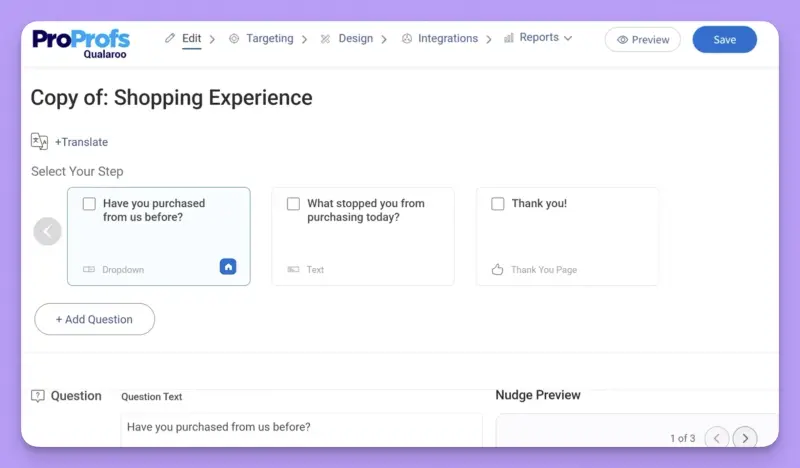Screen dimensions: 800x468
Task: Click the chevron after Edit
Action: [212, 39]
